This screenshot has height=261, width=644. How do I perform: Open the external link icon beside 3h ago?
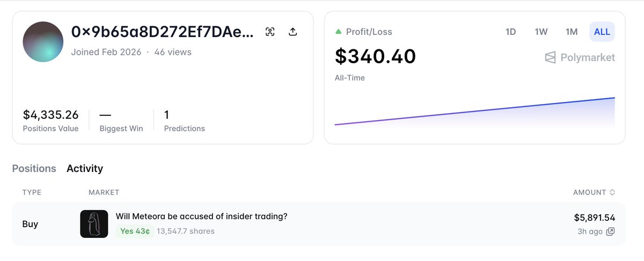(x=610, y=232)
